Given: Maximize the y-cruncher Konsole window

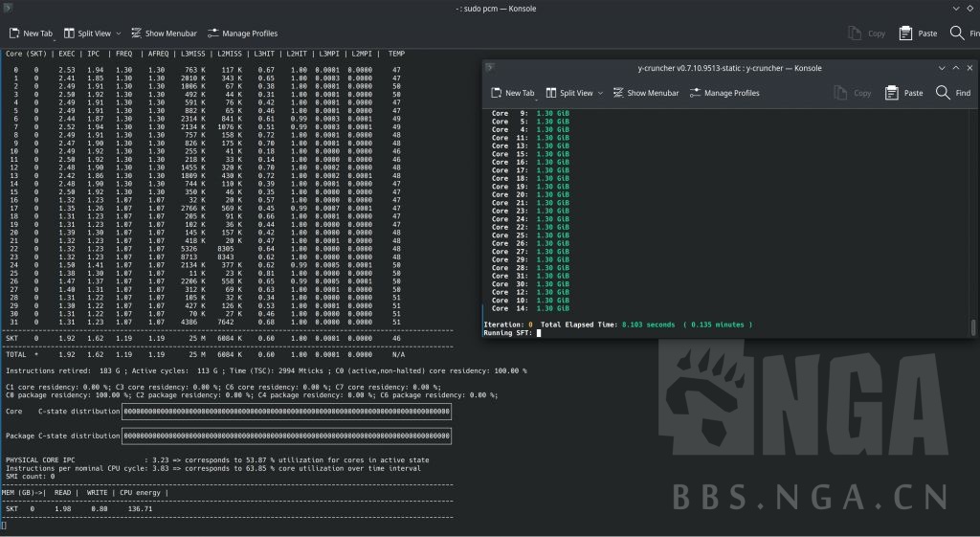Looking at the screenshot, I should pos(956,68).
